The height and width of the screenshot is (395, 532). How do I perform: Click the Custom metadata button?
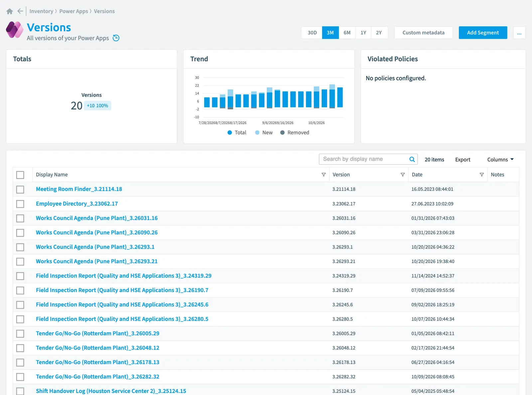[423, 33]
